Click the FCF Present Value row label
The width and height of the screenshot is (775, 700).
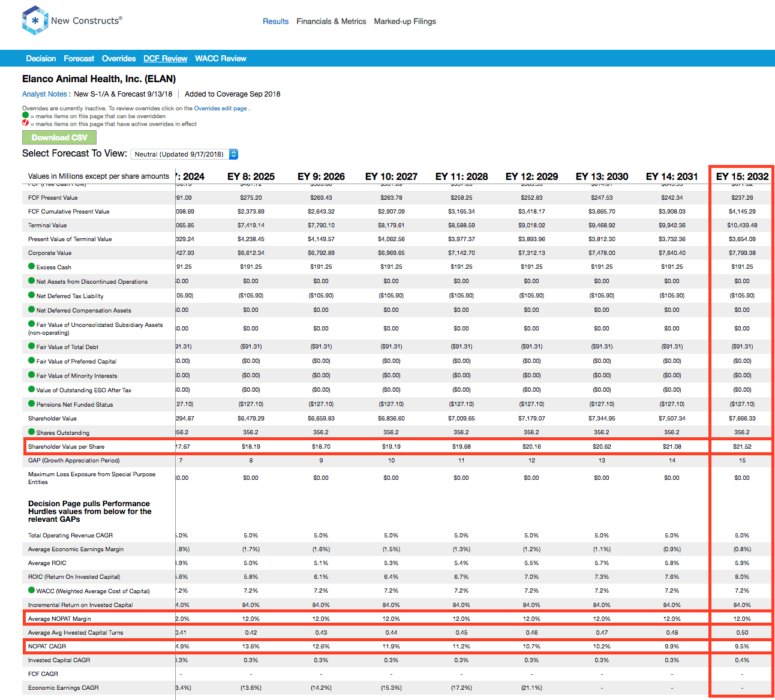click(x=53, y=197)
